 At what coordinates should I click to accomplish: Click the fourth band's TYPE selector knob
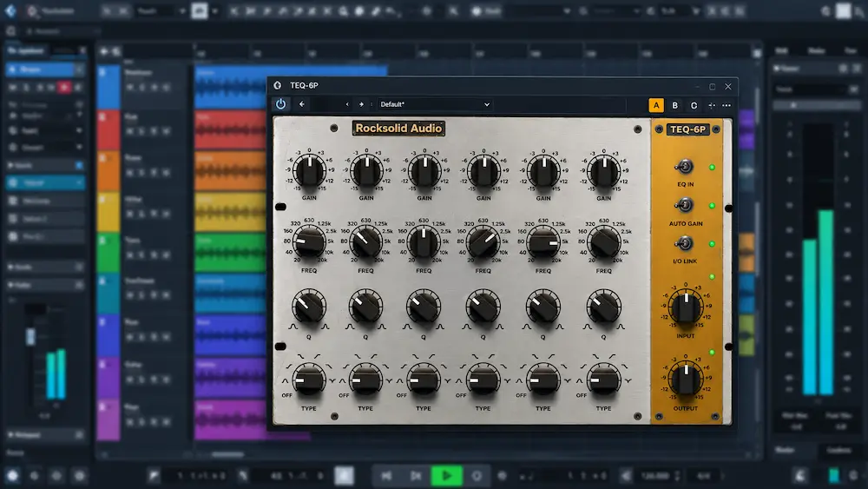(x=483, y=380)
